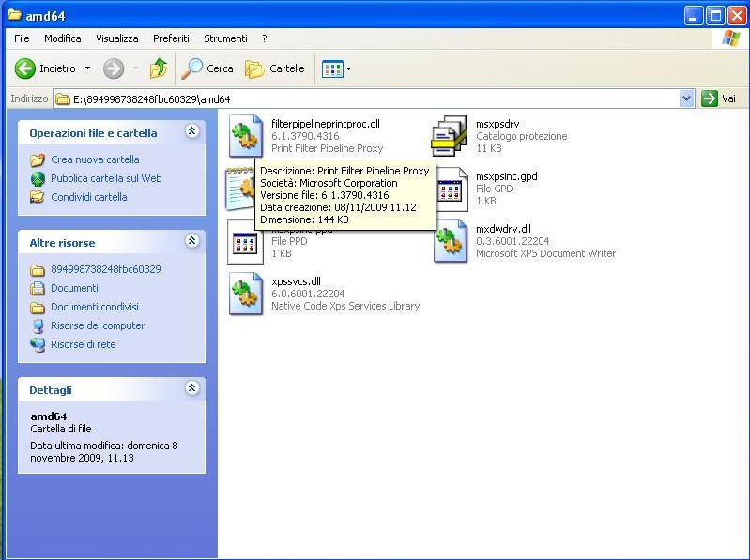Select the filterpipelineprintproc.dll file icon
Screen dimensions: 750x560
click(x=245, y=136)
